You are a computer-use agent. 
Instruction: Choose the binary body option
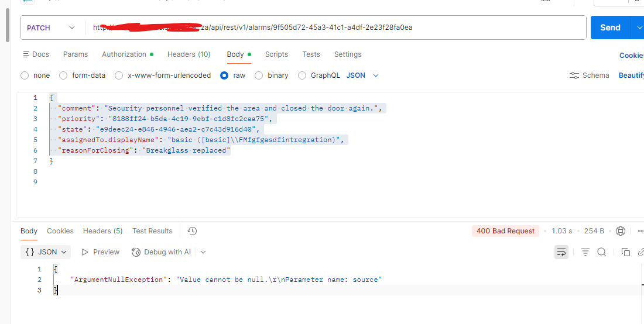259,75
